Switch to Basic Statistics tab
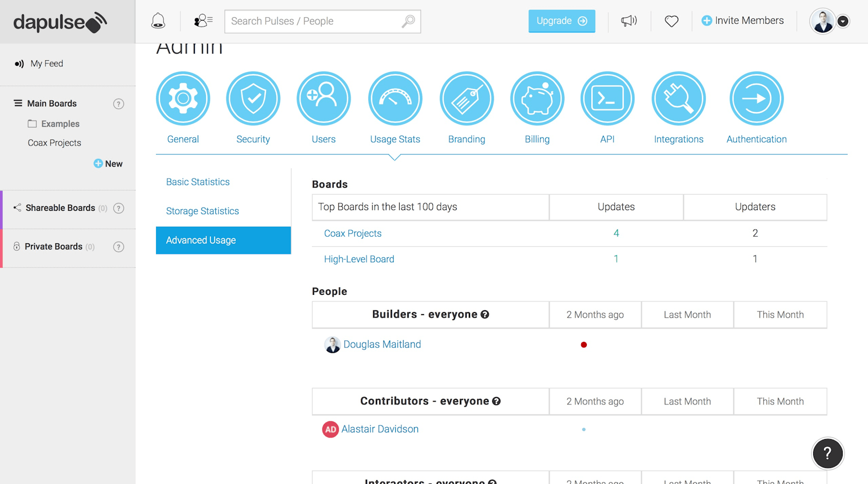This screenshot has height=484, width=868. point(198,182)
